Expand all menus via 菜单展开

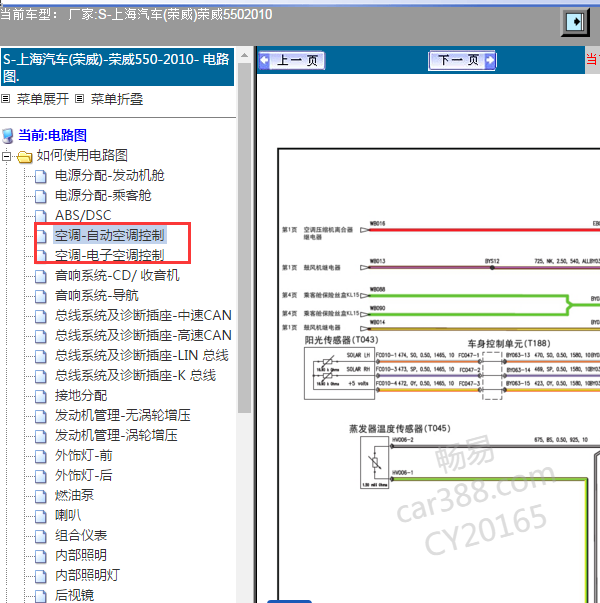(x=43, y=99)
